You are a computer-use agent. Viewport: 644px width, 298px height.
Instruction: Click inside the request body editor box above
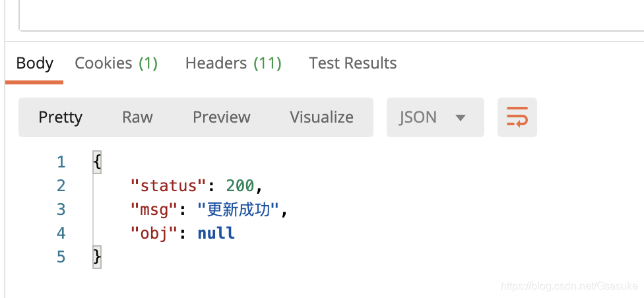pyautogui.click(x=331, y=15)
